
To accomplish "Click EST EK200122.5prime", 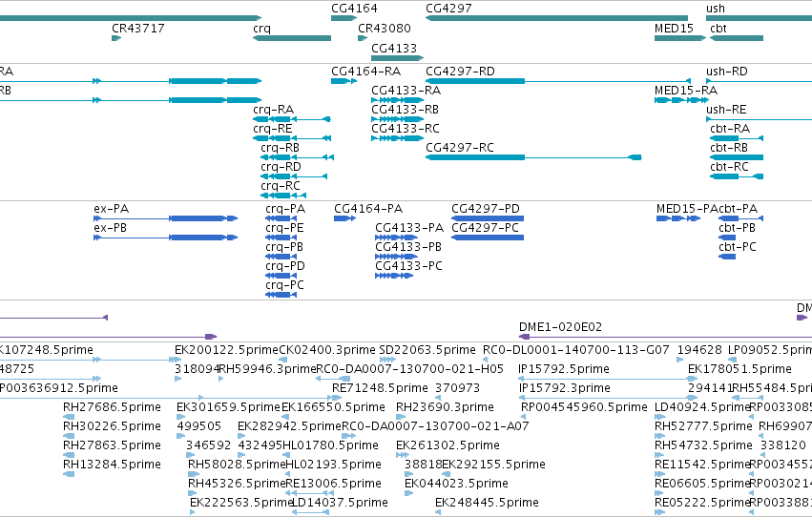I will pos(226,350).
